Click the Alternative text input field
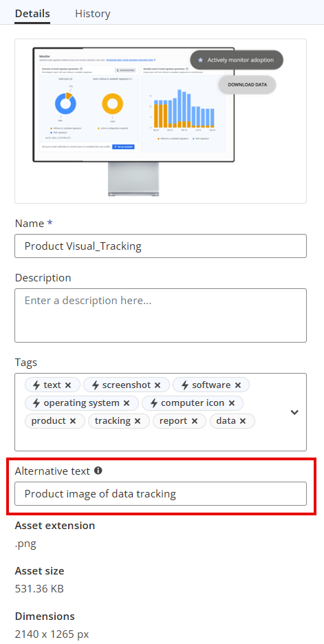The width and height of the screenshot is (324, 644). (160, 494)
